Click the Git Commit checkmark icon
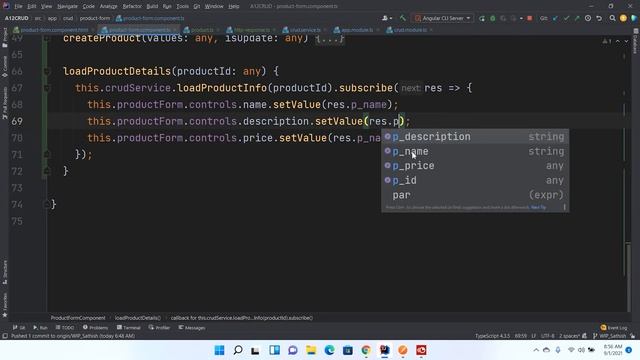Image resolution: width=640 pixels, height=360 pixels. [x=566, y=18]
